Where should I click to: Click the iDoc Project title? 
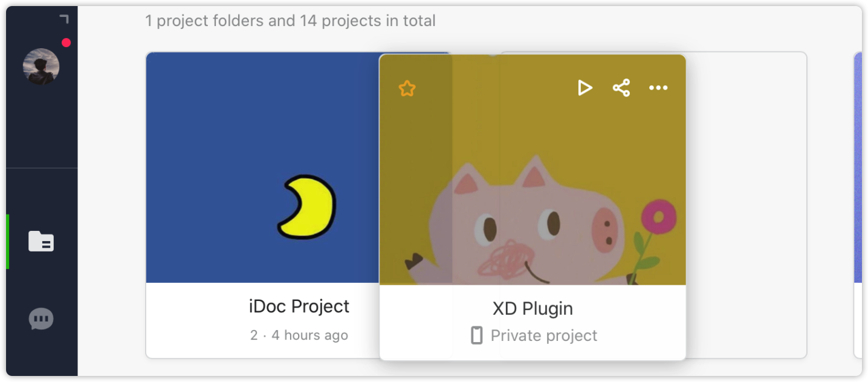299,306
